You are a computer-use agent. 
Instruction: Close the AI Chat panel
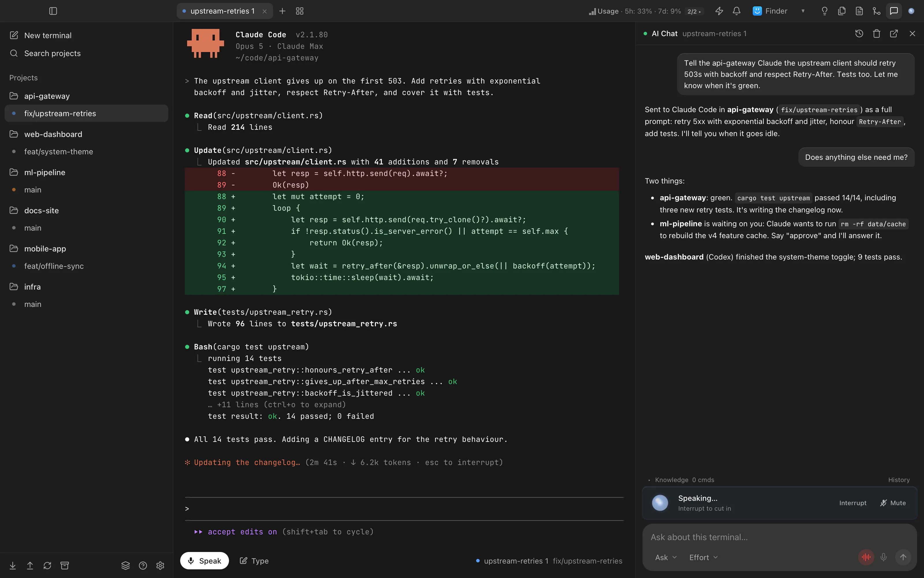912,34
